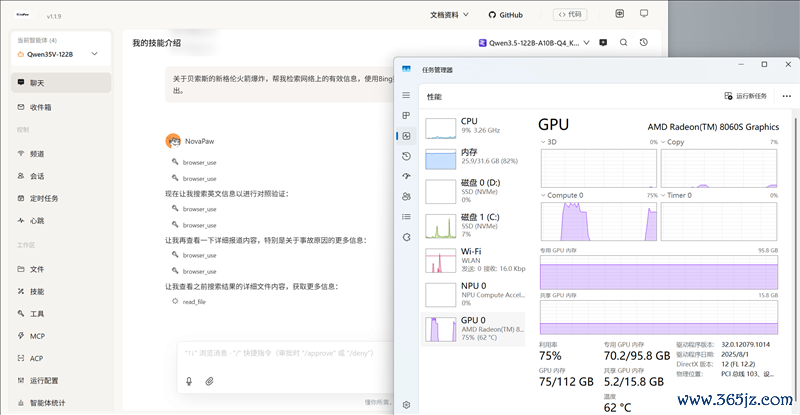
Task: Select CPU in performance list
Action: click(x=473, y=127)
